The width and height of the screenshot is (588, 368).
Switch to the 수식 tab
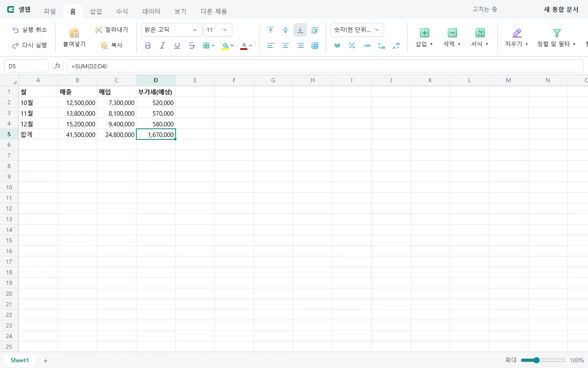point(122,11)
